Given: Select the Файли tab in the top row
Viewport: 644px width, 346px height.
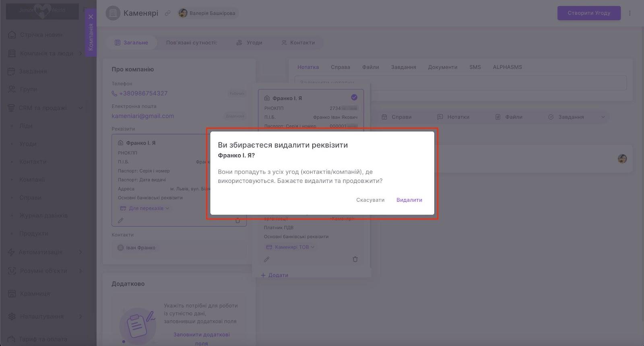Looking at the screenshot, I should [x=371, y=67].
